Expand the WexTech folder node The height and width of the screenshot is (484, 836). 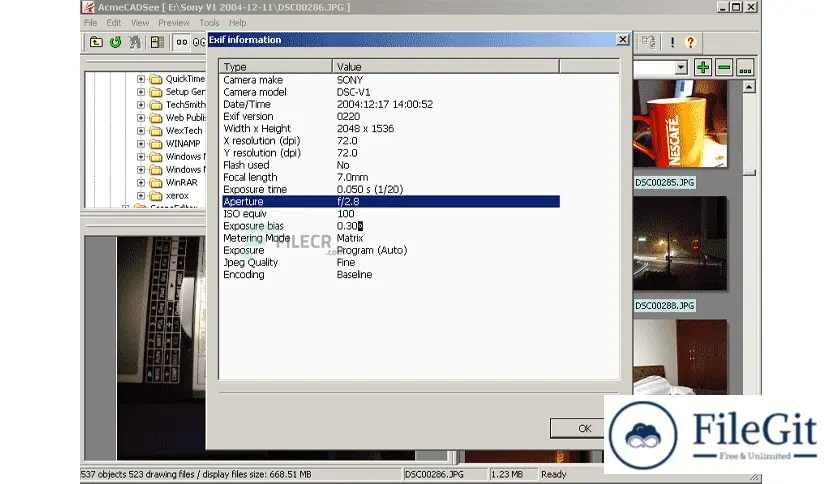pos(141,131)
